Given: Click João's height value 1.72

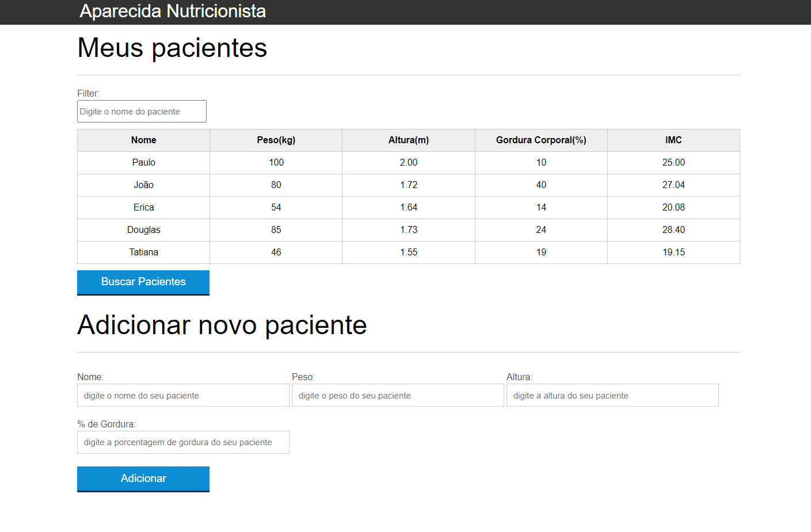Looking at the screenshot, I should pos(409,185).
